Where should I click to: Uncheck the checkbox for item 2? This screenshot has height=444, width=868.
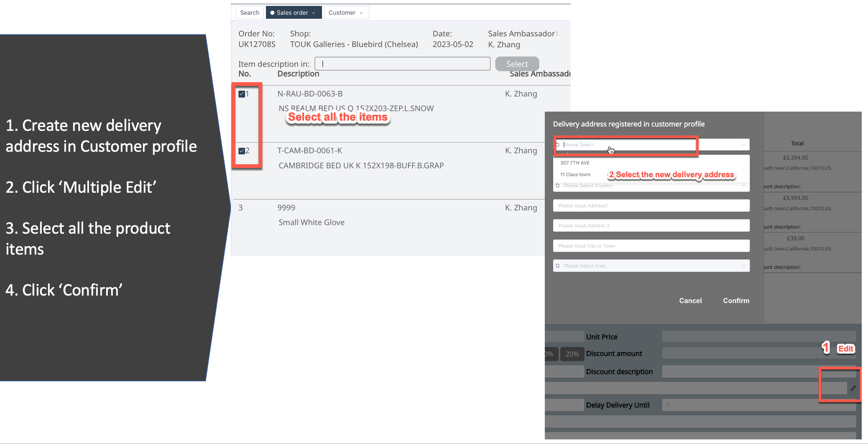(242, 151)
